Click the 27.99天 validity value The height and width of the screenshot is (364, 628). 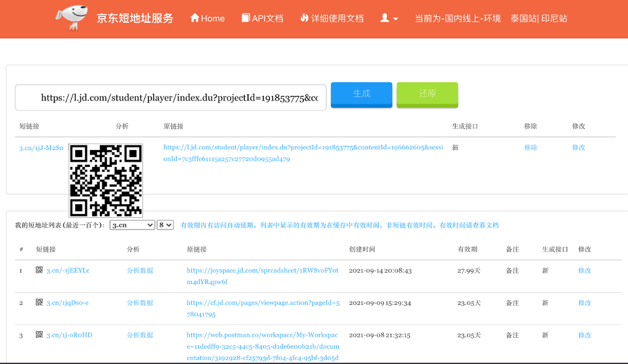pyautogui.click(x=469, y=271)
